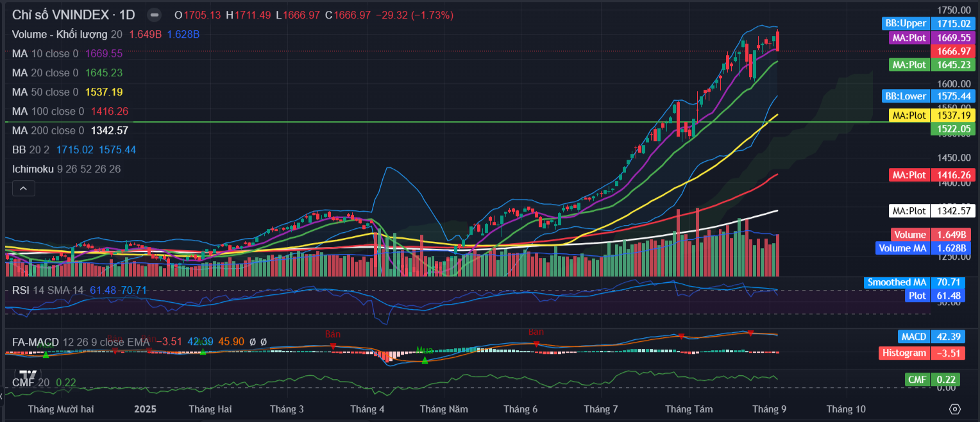This screenshot has height=422, width=980.
Task: Click the Mua buy signal triangle before Tháng Năm
Action: [x=425, y=360]
